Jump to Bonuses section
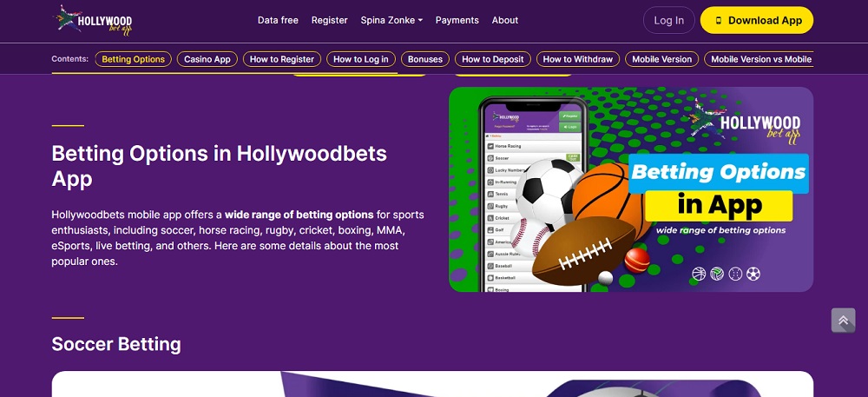Viewport: 868px width, 397px height. tap(425, 59)
